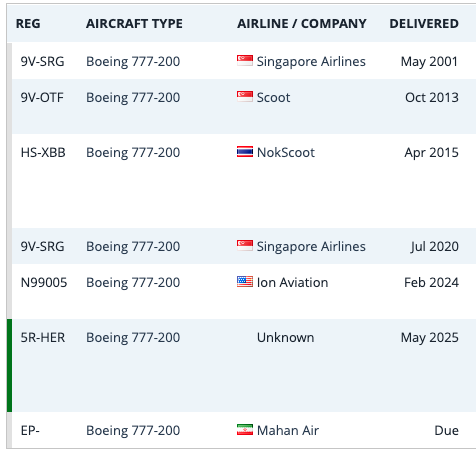Click the Iran flag next to Mahan Air
The image size is (476, 450).
pos(245,430)
